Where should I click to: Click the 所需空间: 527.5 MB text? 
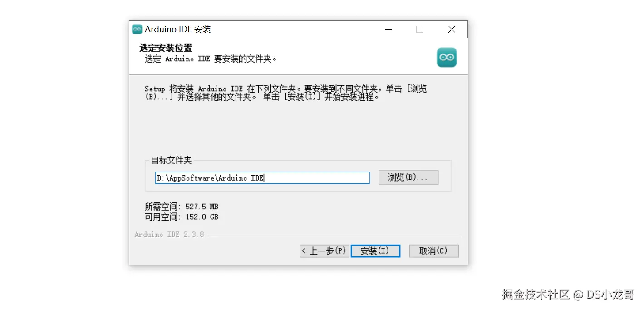click(x=182, y=207)
